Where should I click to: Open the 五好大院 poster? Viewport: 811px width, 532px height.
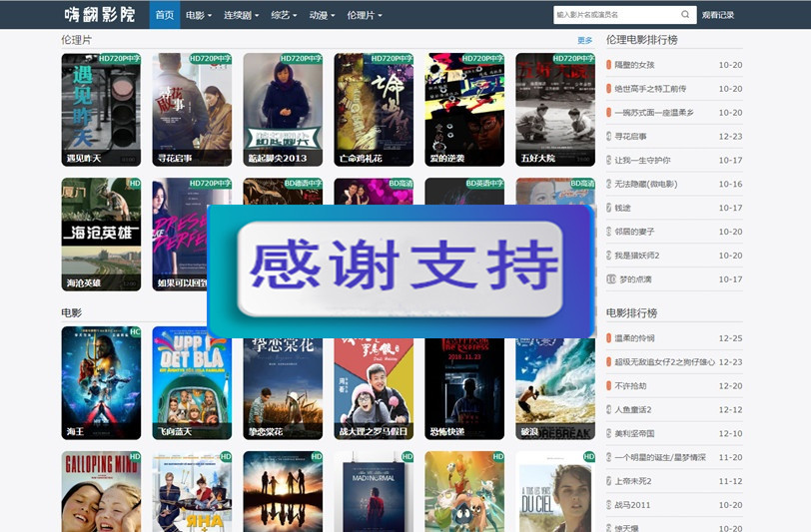pos(555,110)
